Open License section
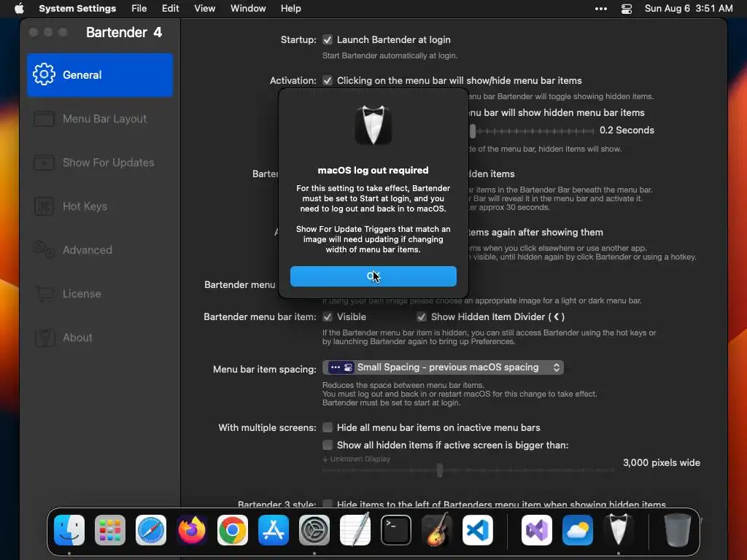Image resolution: width=747 pixels, height=560 pixels. [99, 294]
